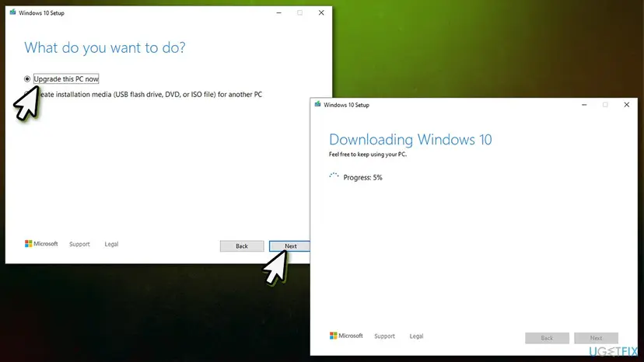
Task: Minimize the left Windows 10 Setup window
Action: click(x=279, y=12)
